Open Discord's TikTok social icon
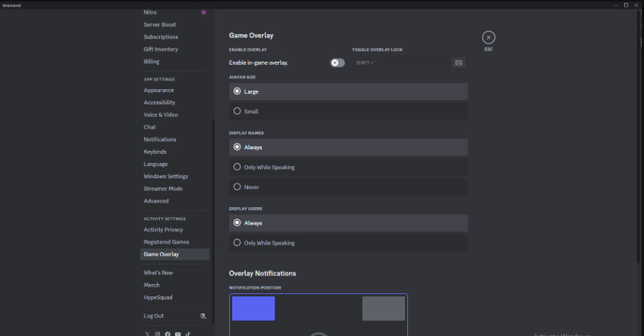 pos(188,334)
